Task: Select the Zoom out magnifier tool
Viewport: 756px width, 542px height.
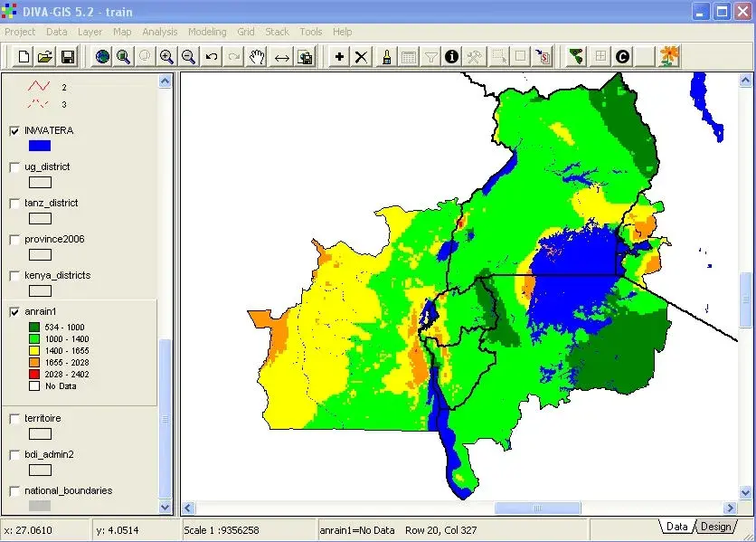Action: click(188, 57)
